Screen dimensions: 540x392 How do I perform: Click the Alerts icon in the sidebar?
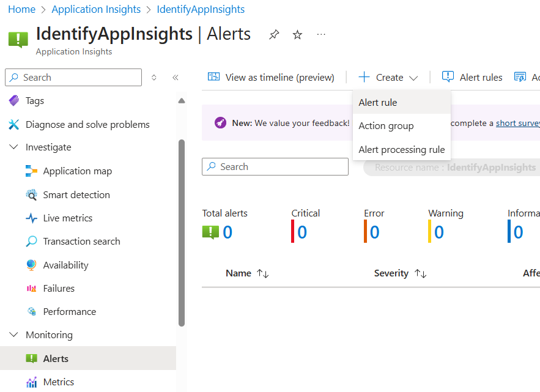click(x=31, y=358)
